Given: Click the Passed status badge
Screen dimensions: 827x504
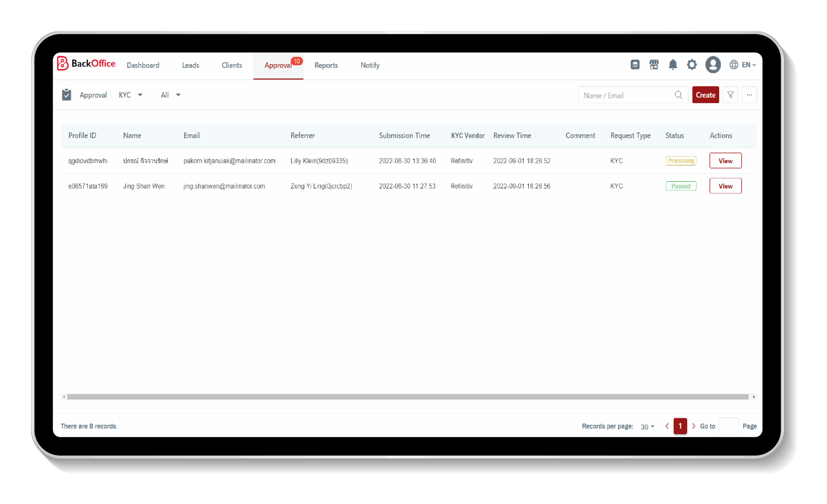Looking at the screenshot, I should pos(681,186).
